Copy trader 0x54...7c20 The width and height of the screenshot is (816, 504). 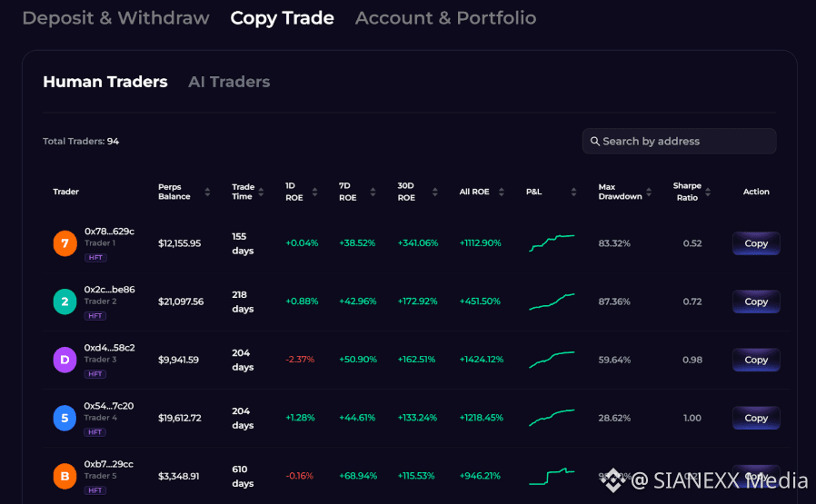pos(756,418)
